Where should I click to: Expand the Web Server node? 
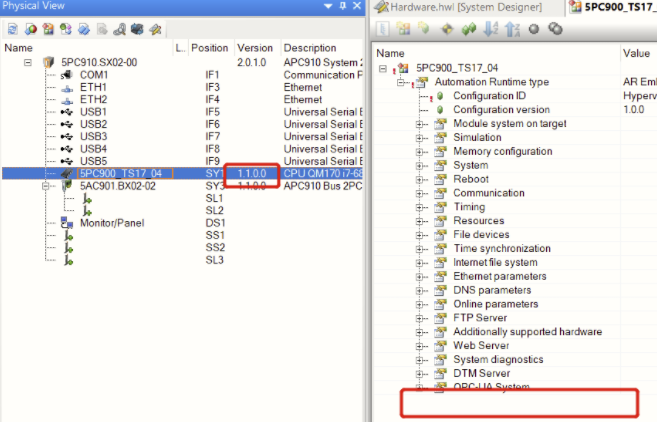(419, 346)
